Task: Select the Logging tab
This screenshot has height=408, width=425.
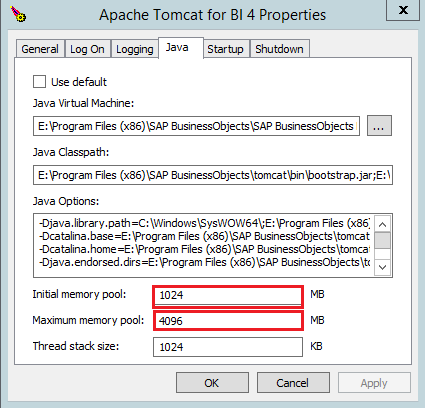Action: tap(135, 49)
